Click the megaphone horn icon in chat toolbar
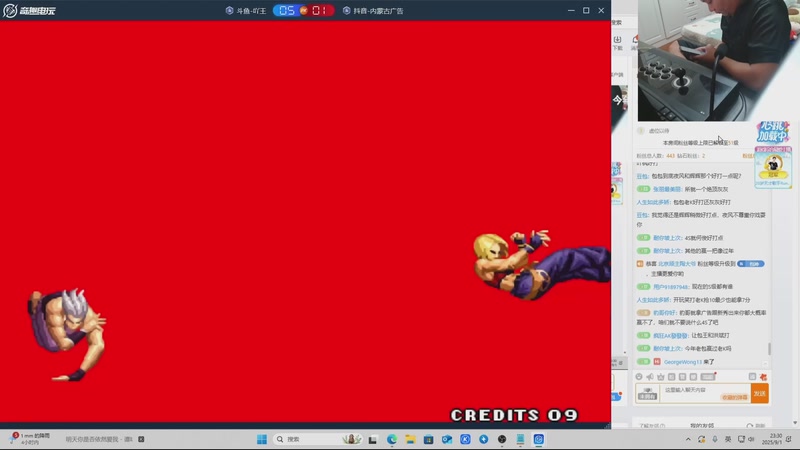The height and width of the screenshot is (450, 800). 650,377
